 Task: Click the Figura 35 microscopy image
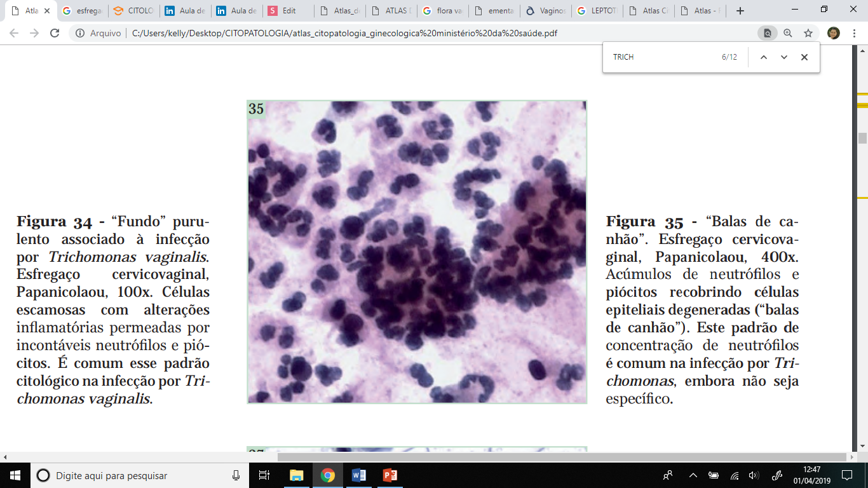click(417, 252)
